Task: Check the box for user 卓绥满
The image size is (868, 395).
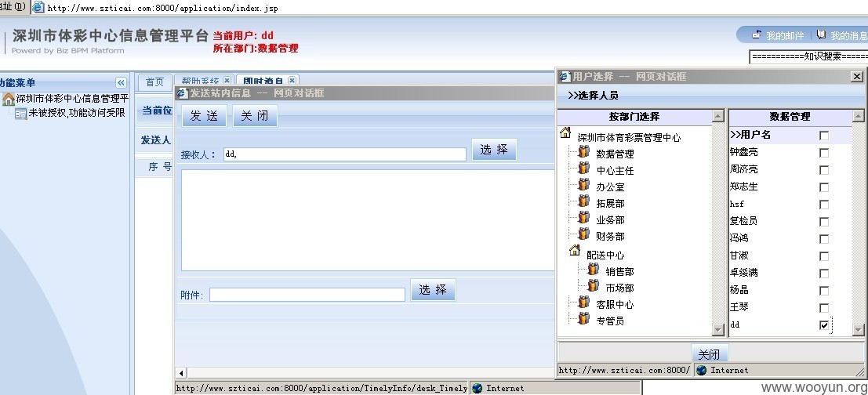Action: (x=824, y=274)
